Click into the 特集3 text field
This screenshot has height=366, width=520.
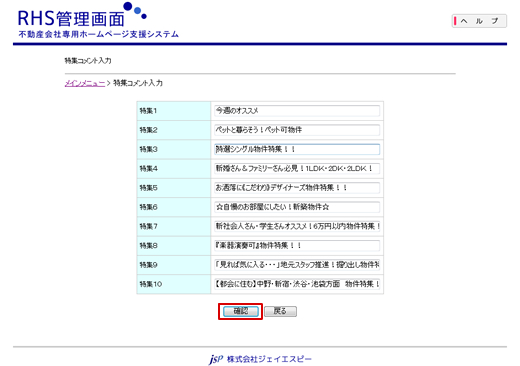(x=297, y=149)
